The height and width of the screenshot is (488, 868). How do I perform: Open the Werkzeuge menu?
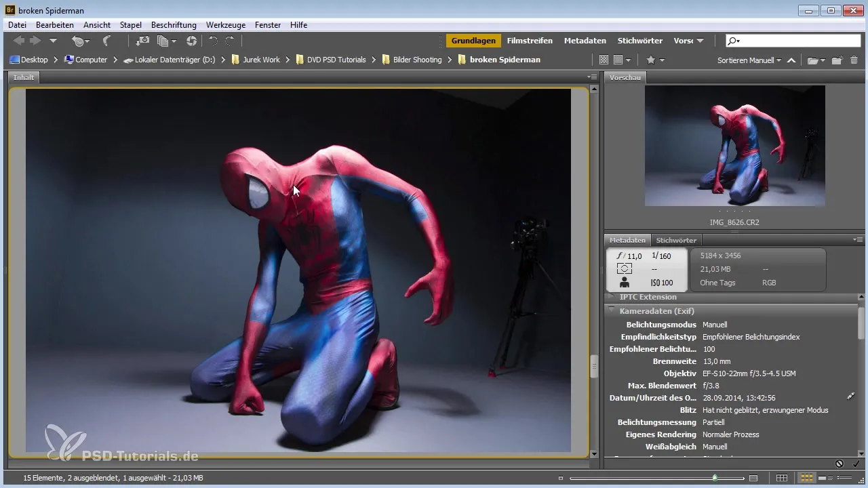[226, 25]
